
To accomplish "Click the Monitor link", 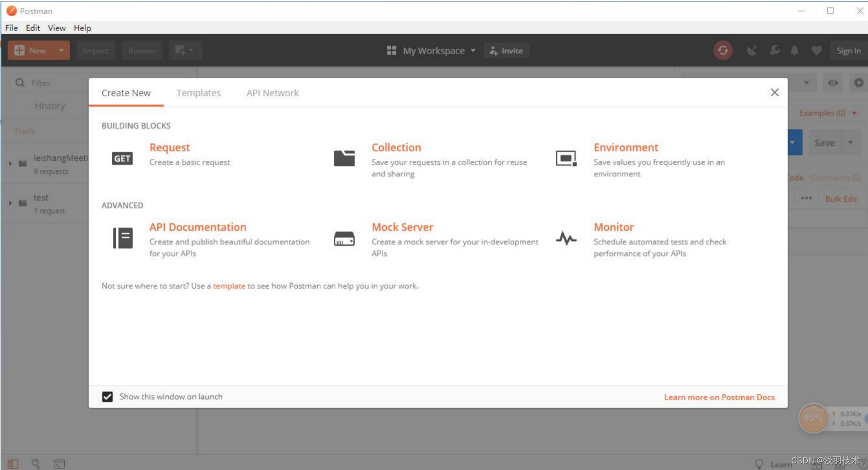I will [x=614, y=227].
